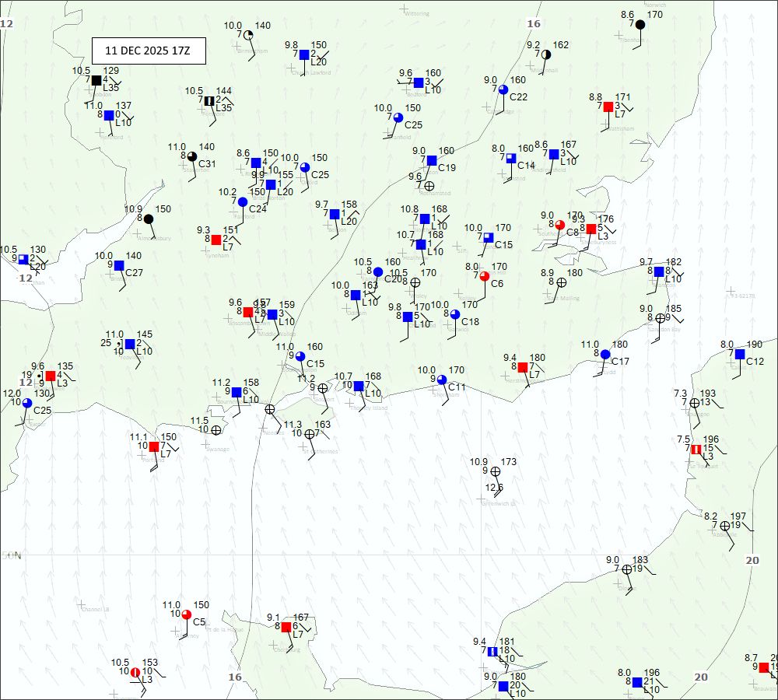Select Shoeburyness red square marker
This screenshot has height=700, width=778.
coord(591,229)
